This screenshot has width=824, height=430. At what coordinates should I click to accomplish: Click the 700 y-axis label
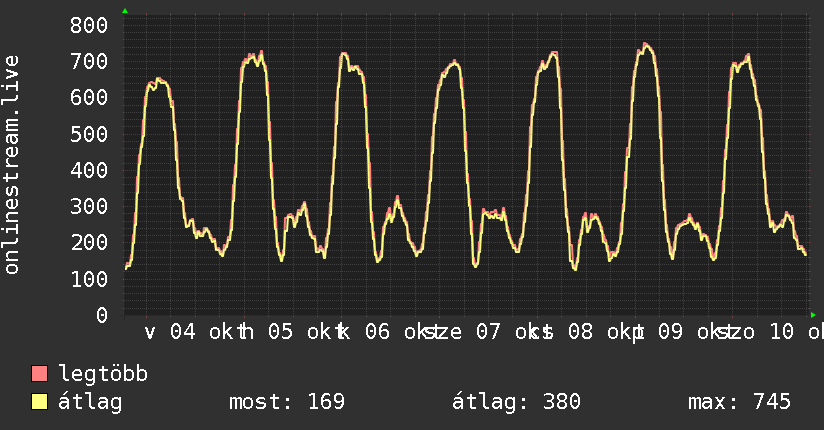point(89,62)
